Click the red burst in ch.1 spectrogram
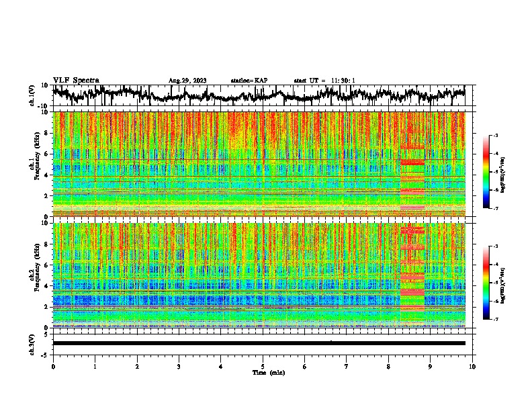532x411 pixels. pyautogui.click(x=412, y=165)
